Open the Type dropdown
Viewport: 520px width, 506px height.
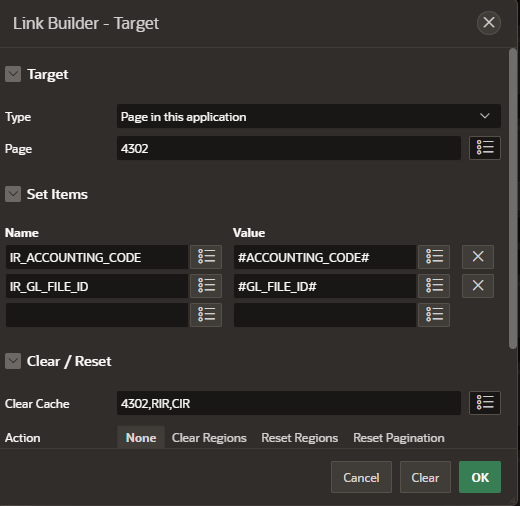(309, 116)
